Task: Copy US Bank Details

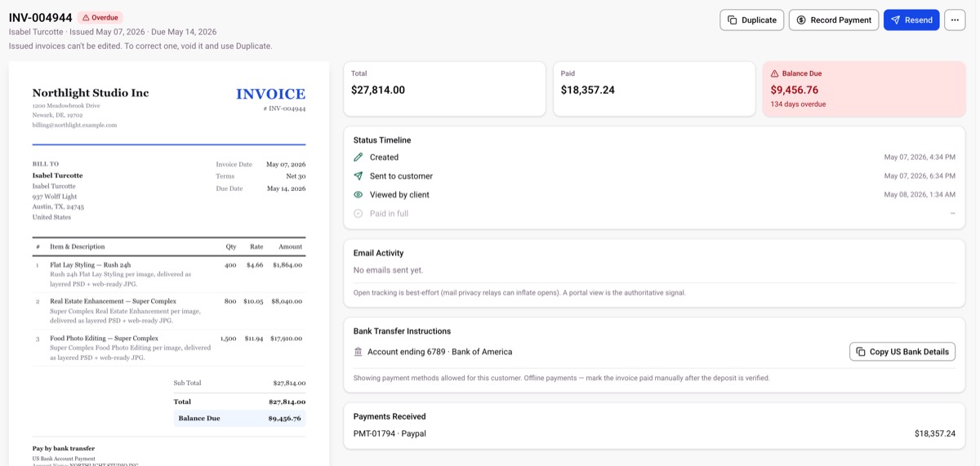Action: [x=902, y=352]
